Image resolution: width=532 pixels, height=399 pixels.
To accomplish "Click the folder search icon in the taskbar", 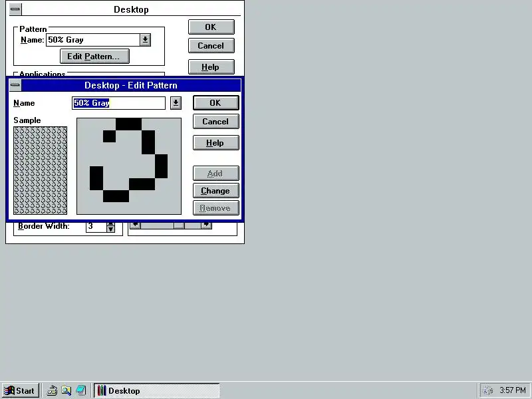I will tap(66, 390).
